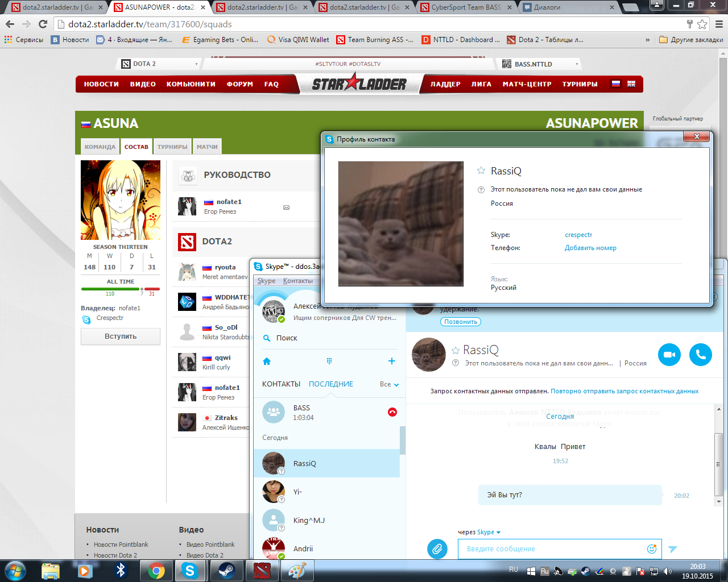Open the СОСТАВ team tab

tap(136, 147)
